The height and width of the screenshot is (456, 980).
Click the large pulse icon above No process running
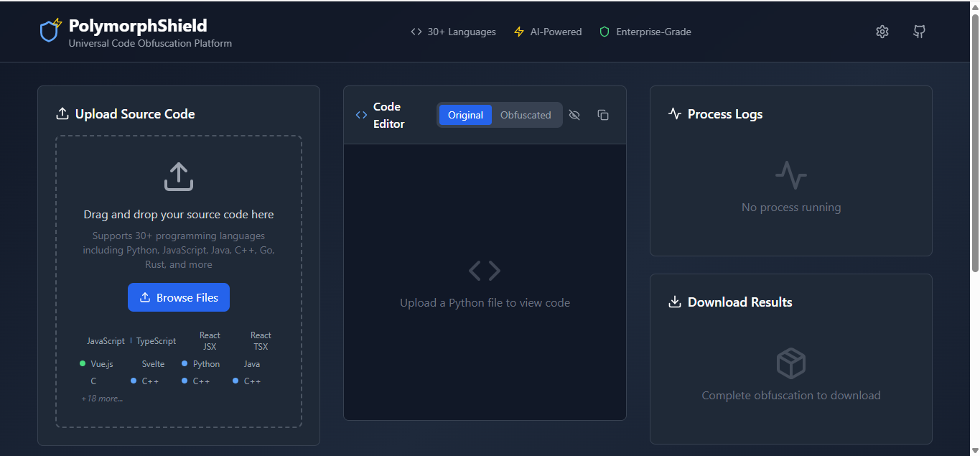click(x=791, y=175)
